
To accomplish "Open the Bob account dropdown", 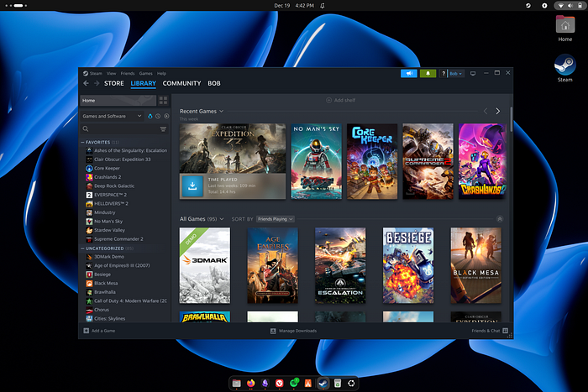I will tap(456, 74).
